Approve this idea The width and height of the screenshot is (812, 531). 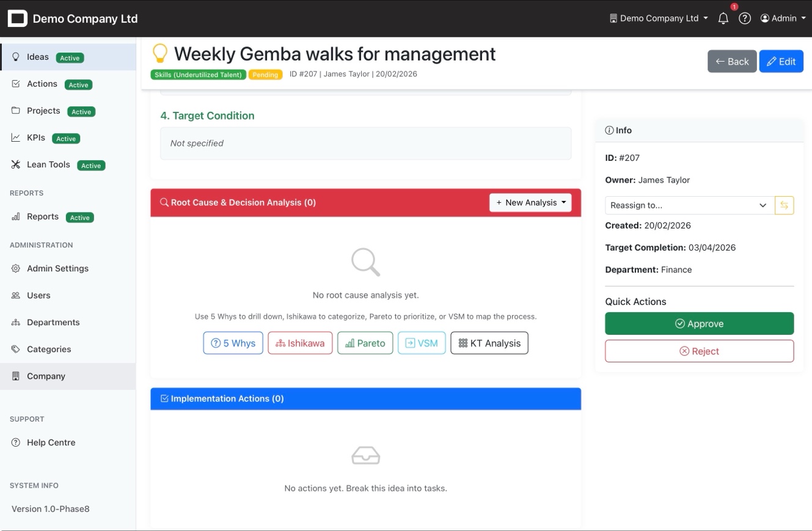pos(699,324)
